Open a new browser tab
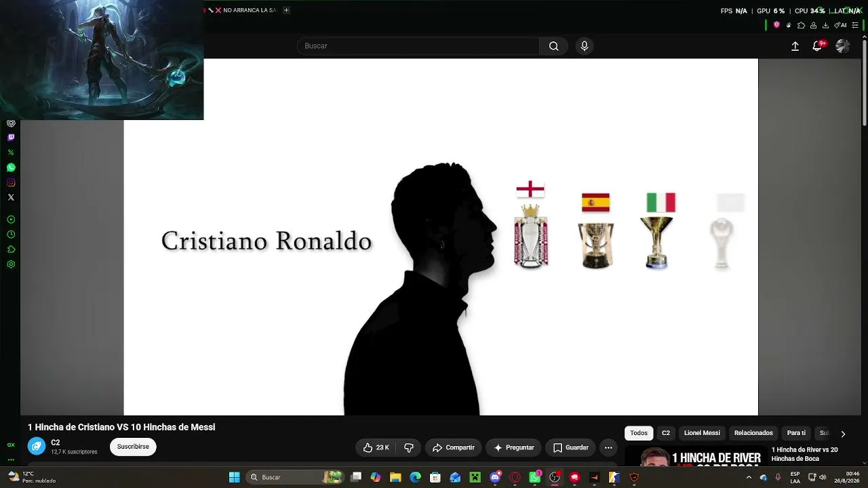Image resolution: width=868 pixels, height=488 pixels. pyautogui.click(x=286, y=10)
